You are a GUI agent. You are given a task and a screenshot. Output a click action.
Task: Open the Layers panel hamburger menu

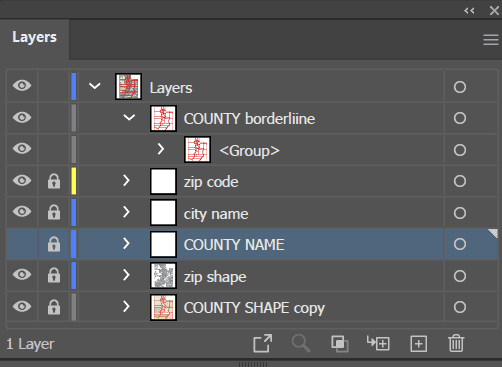tap(491, 40)
